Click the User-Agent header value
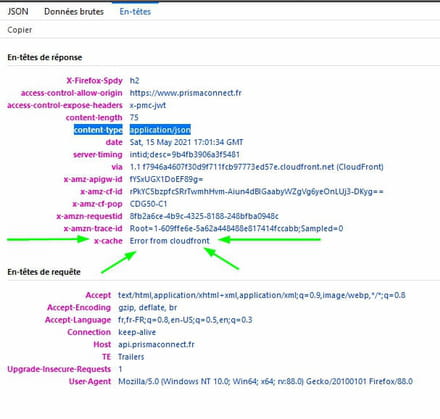Viewport: 440px width, 419px height. coord(265,382)
